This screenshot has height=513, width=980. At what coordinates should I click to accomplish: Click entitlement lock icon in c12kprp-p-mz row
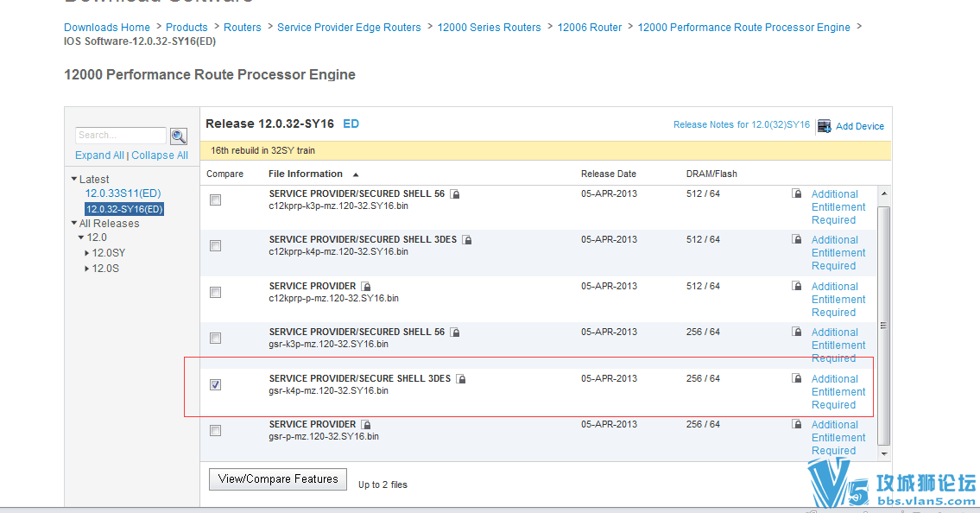(797, 286)
